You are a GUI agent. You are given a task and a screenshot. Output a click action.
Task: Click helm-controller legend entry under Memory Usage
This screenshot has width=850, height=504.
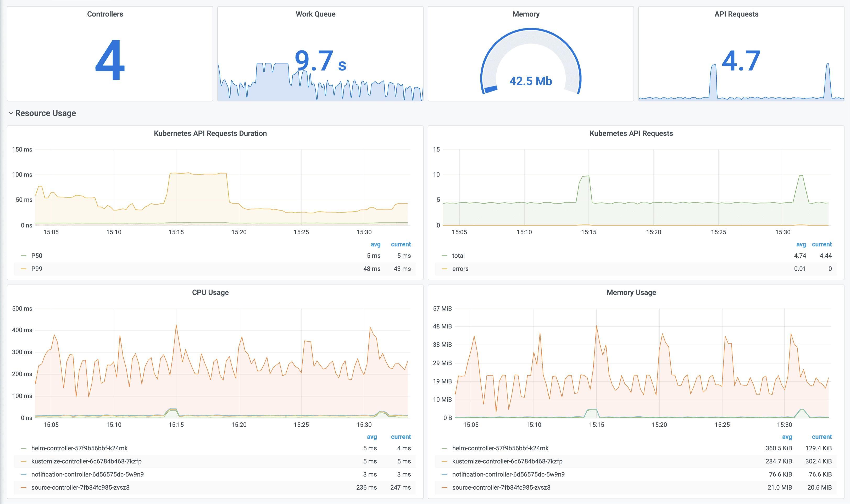[500, 448]
